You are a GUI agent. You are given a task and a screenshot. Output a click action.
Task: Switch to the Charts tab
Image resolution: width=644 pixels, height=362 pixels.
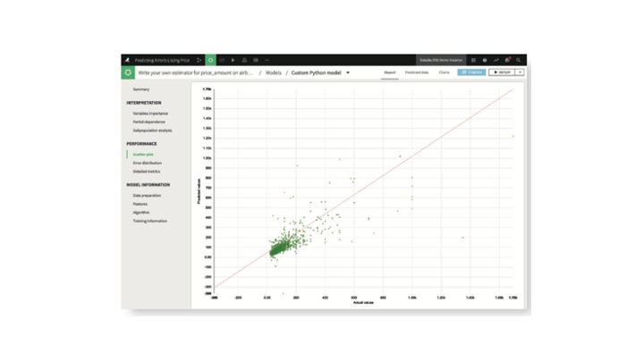coord(444,72)
